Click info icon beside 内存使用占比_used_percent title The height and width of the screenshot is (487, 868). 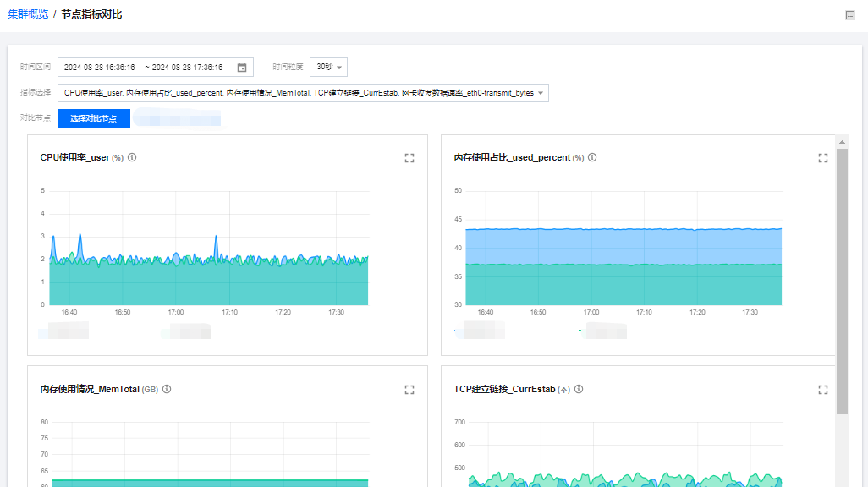(592, 157)
